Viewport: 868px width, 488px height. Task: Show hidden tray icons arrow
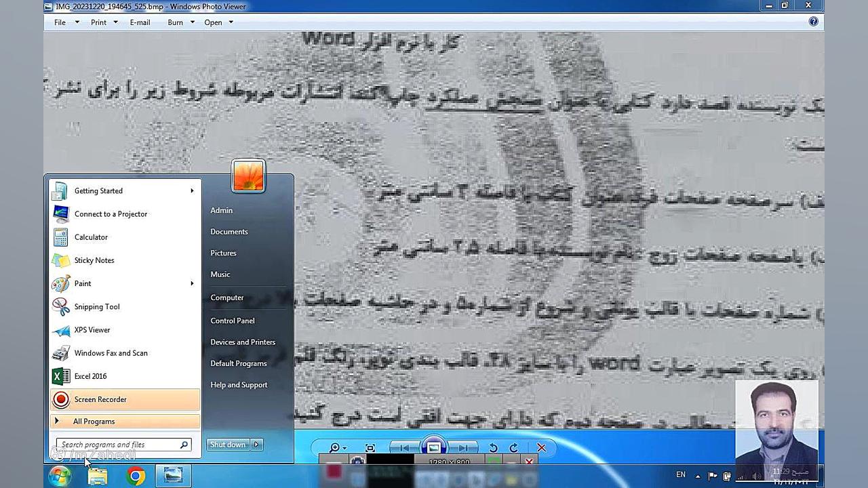click(698, 476)
